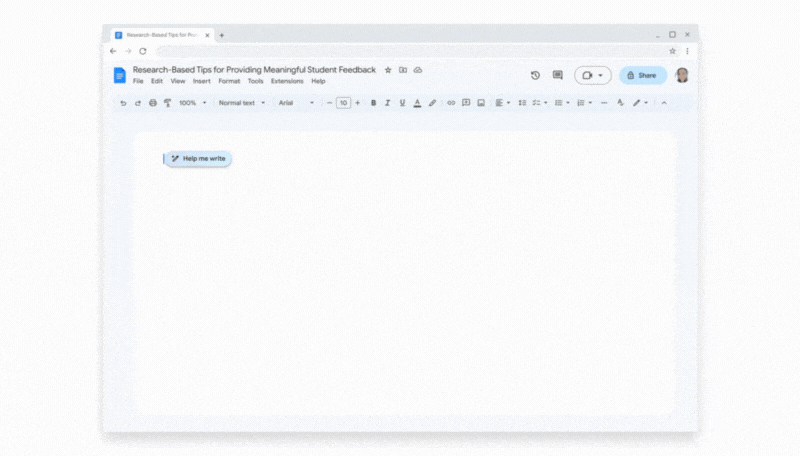Click the Help me write button

(x=199, y=159)
